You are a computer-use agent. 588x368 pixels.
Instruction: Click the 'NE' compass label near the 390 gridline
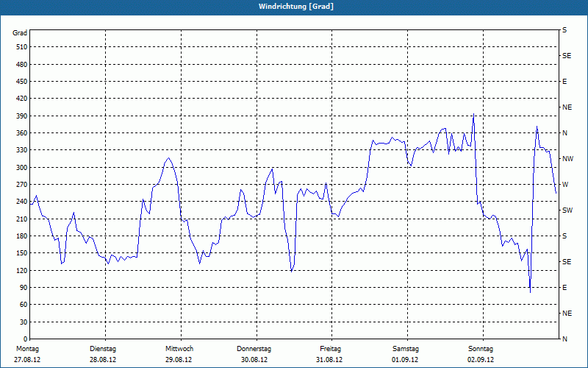(567, 107)
